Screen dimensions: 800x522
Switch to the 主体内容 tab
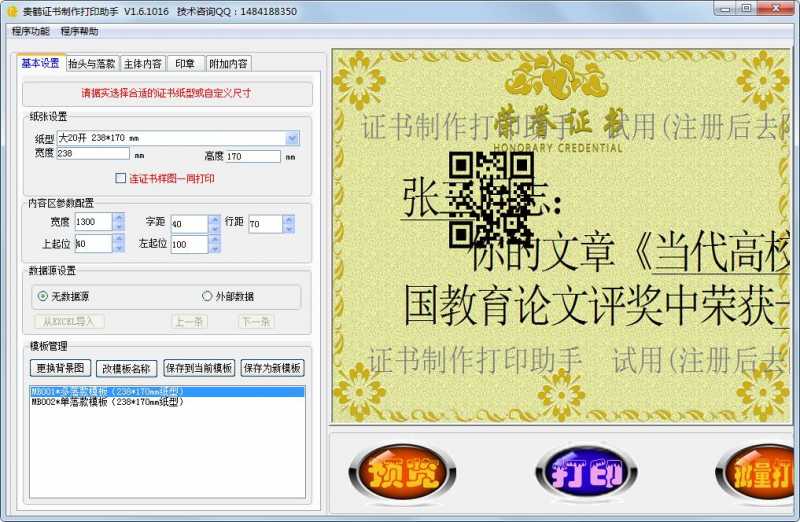pos(142,64)
